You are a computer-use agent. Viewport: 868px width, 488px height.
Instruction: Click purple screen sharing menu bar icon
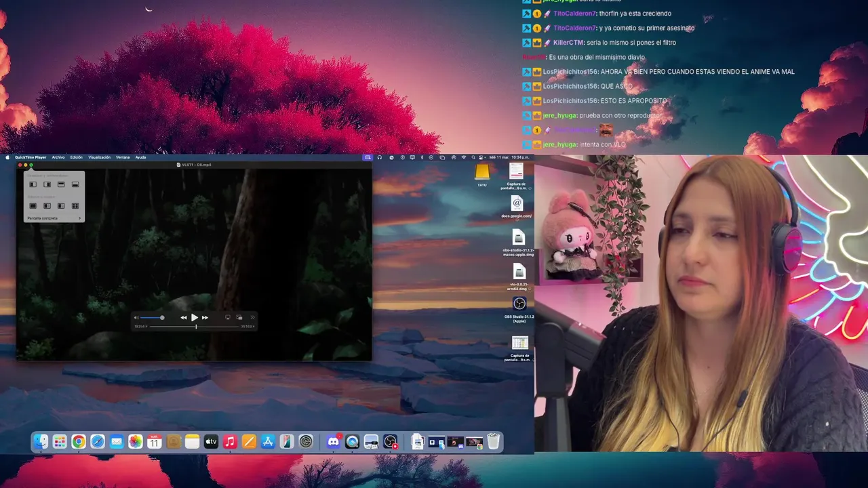(x=368, y=157)
